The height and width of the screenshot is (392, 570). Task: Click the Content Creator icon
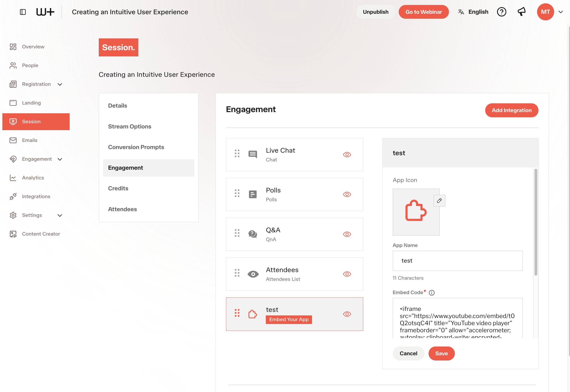click(x=13, y=234)
